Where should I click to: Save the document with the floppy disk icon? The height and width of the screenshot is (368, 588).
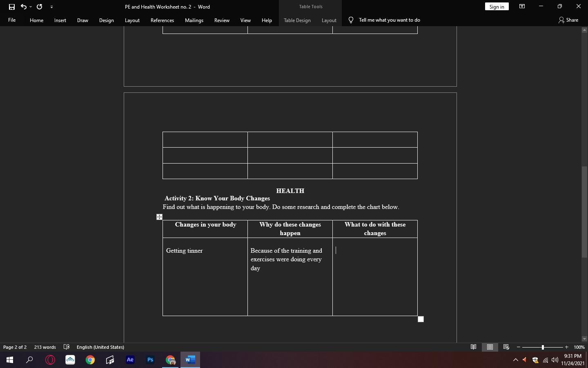(12, 7)
